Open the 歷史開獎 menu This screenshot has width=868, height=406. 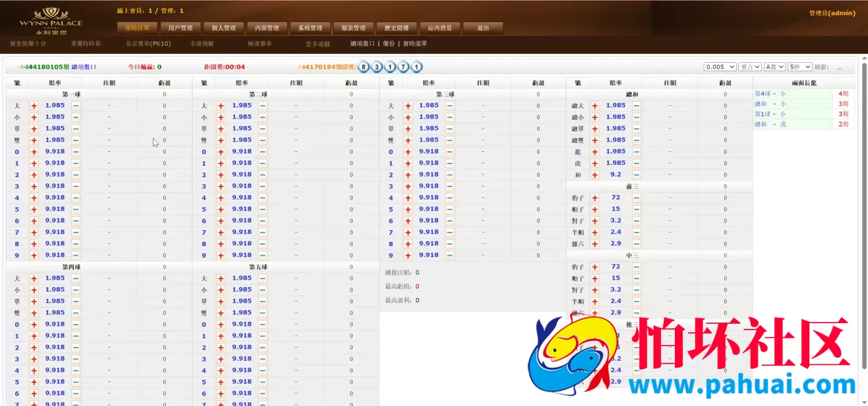click(x=397, y=28)
